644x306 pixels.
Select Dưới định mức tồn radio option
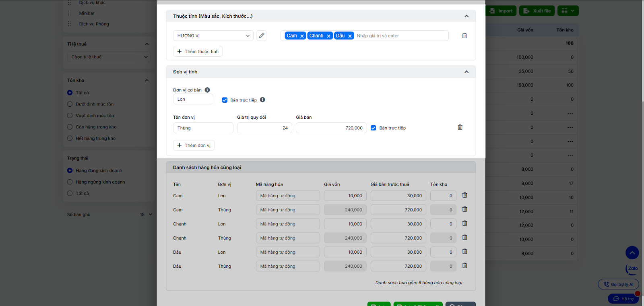70,104
